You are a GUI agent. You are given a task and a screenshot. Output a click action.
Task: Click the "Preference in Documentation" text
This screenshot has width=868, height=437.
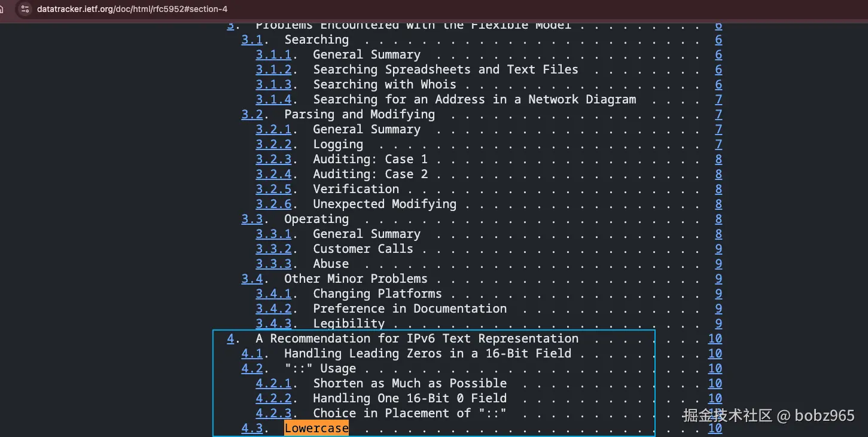[x=410, y=309]
